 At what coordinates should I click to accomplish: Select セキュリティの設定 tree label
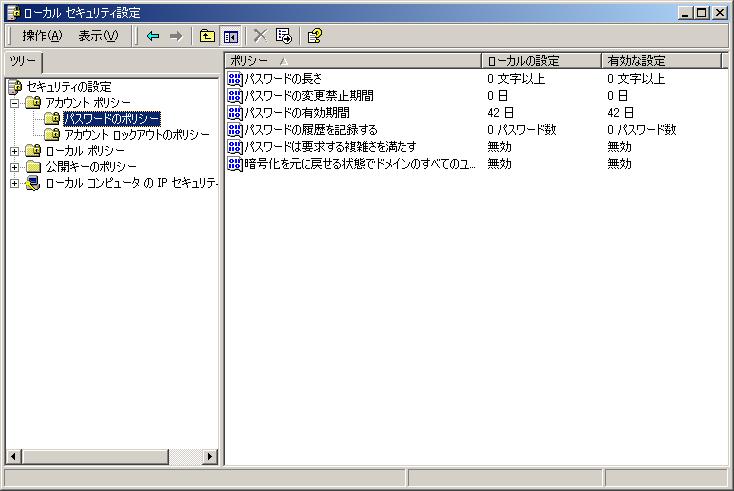click(69, 87)
